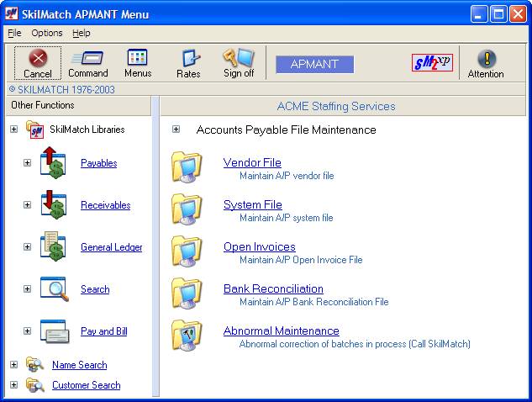Viewport: 532px width, 402px height.
Task: Click the Payables dollar icon
Action: (x=53, y=163)
